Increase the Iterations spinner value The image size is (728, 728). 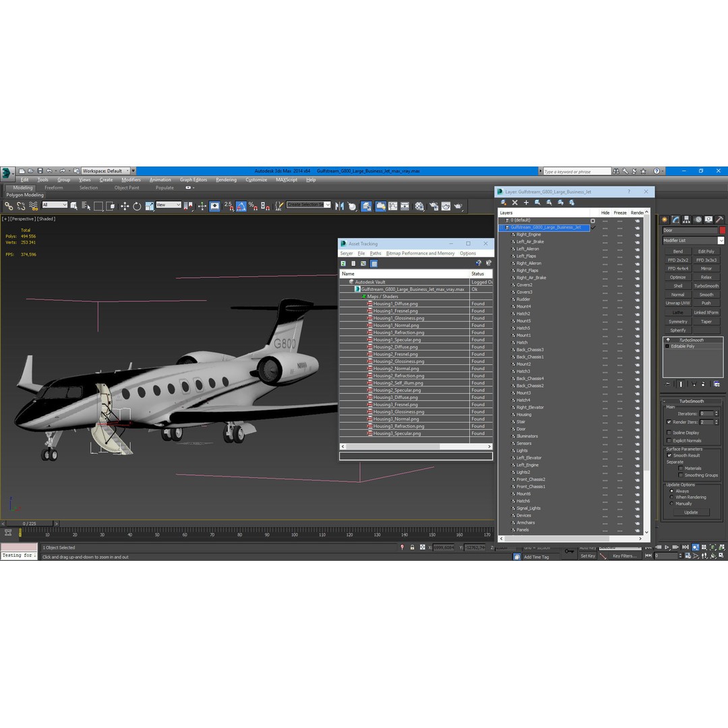(x=717, y=413)
